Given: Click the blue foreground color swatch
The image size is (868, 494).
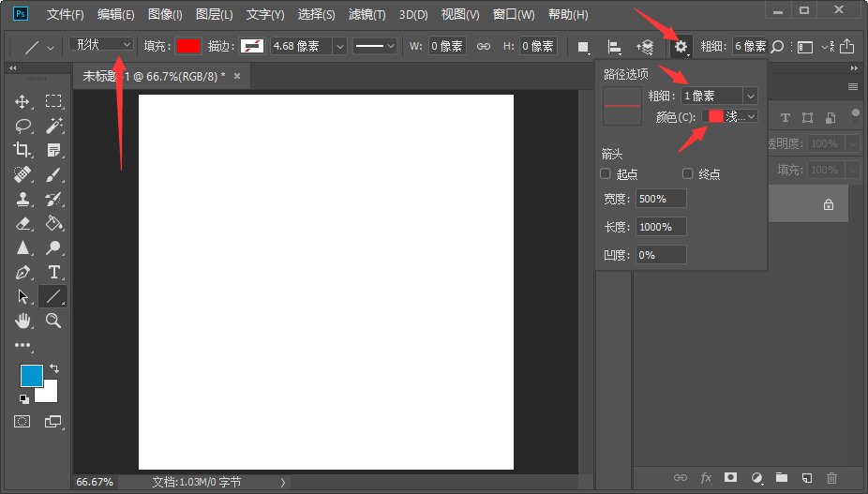Looking at the screenshot, I should pos(32,376).
